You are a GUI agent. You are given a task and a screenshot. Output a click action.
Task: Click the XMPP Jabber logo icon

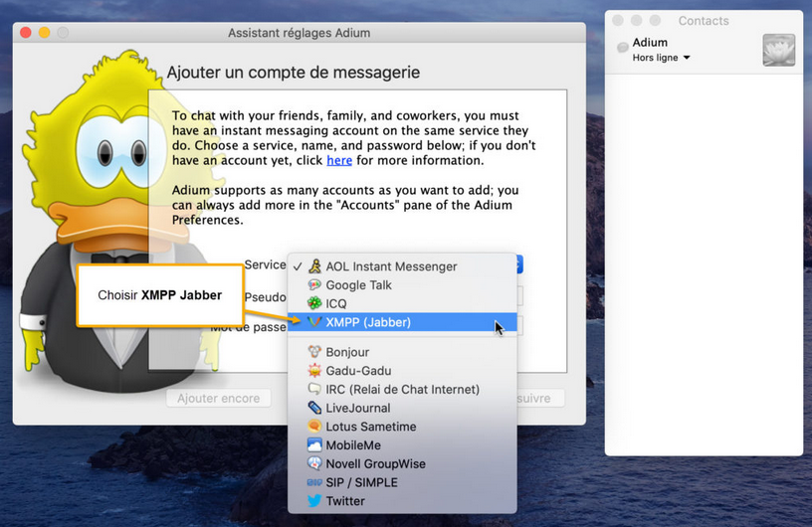(314, 322)
